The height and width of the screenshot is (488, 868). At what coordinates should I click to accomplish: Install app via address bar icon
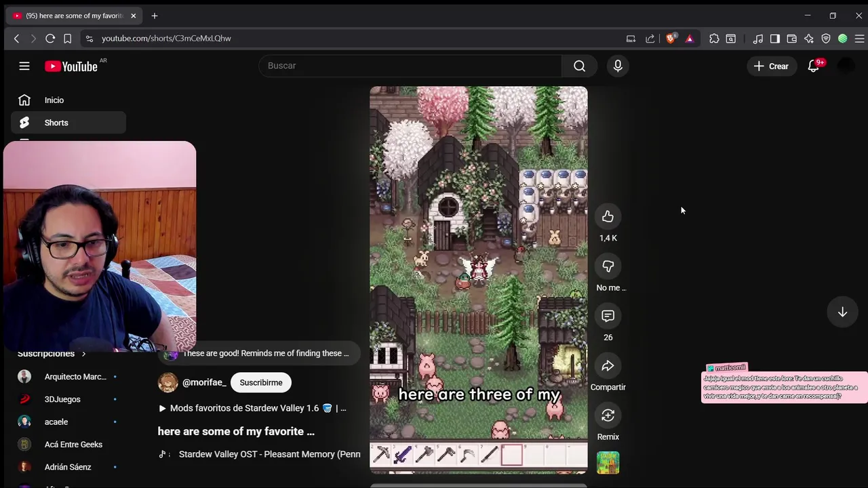[x=631, y=39]
